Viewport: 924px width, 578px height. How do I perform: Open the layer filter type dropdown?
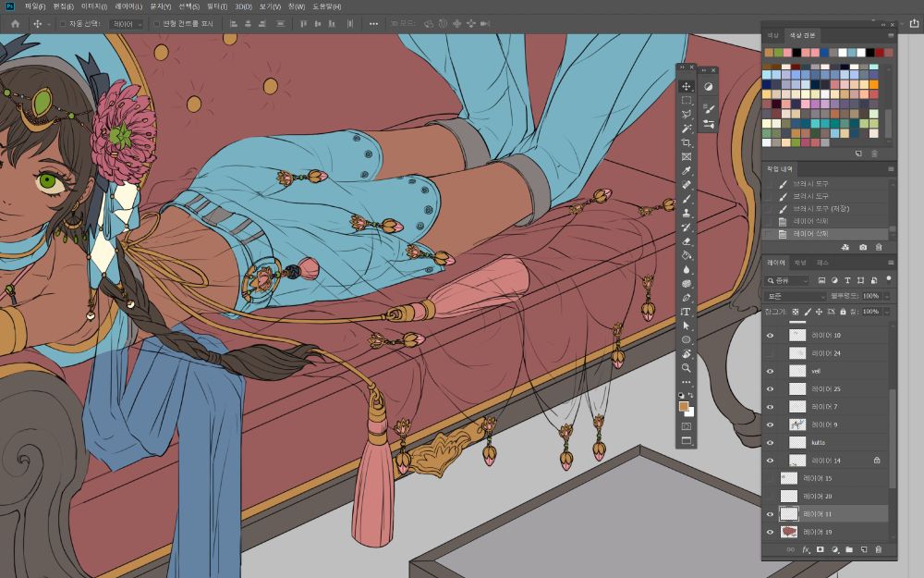tap(787, 281)
